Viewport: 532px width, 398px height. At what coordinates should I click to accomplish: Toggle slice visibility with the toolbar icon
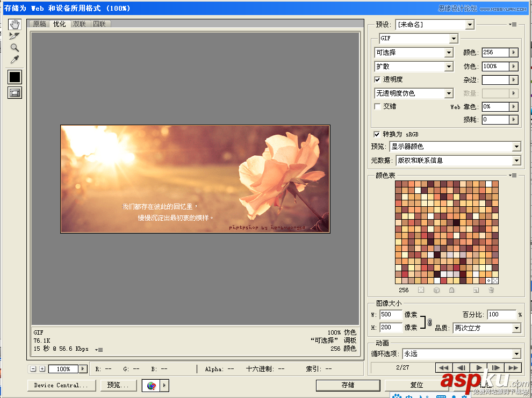click(15, 92)
